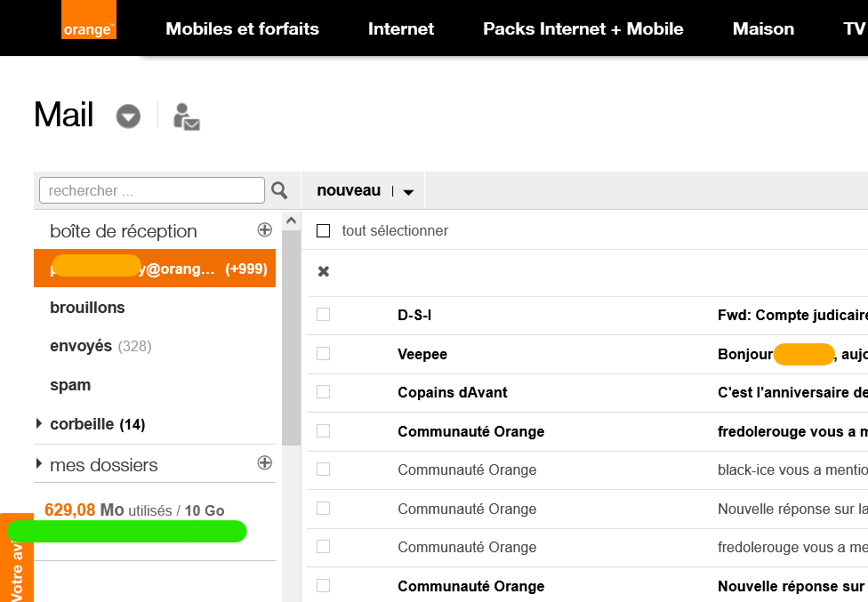
Task: Check the bold 'Nouvelle réponse sur' message
Action: click(x=324, y=585)
